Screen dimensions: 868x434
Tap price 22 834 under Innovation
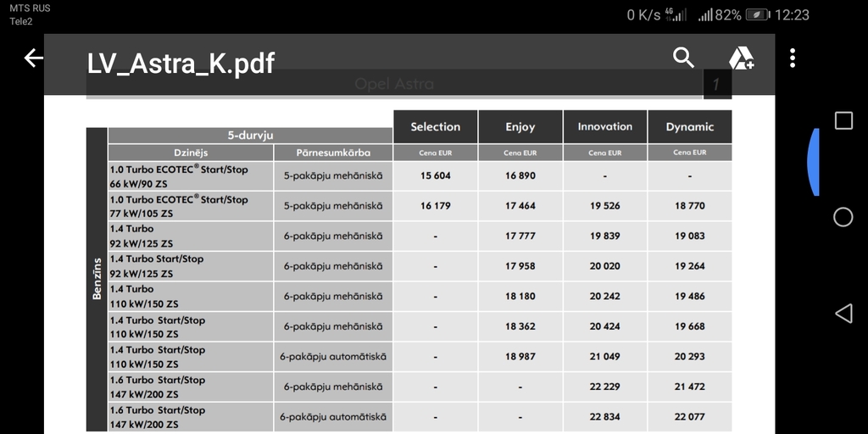[x=605, y=417]
